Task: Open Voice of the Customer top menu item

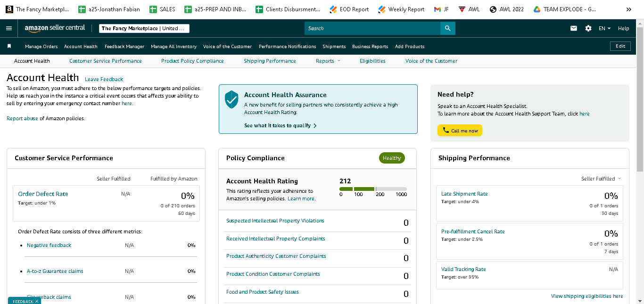Action: pos(227,46)
